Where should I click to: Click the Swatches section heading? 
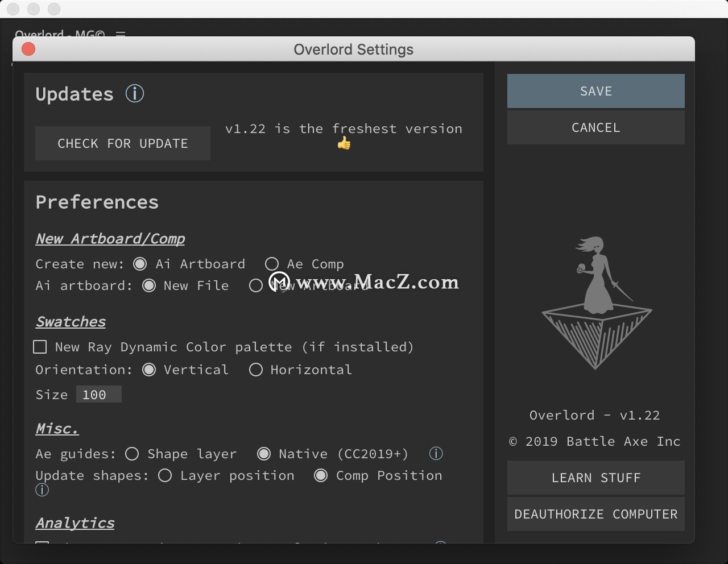click(71, 322)
